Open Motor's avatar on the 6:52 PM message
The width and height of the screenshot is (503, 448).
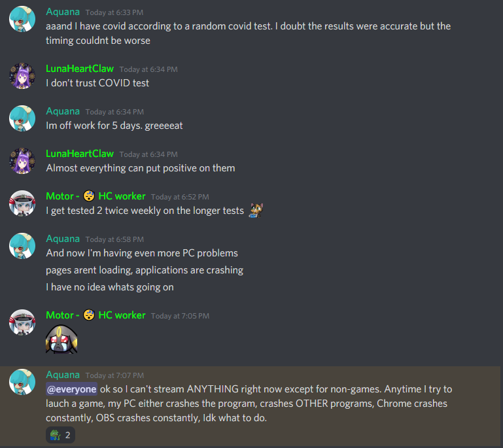[22, 203]
